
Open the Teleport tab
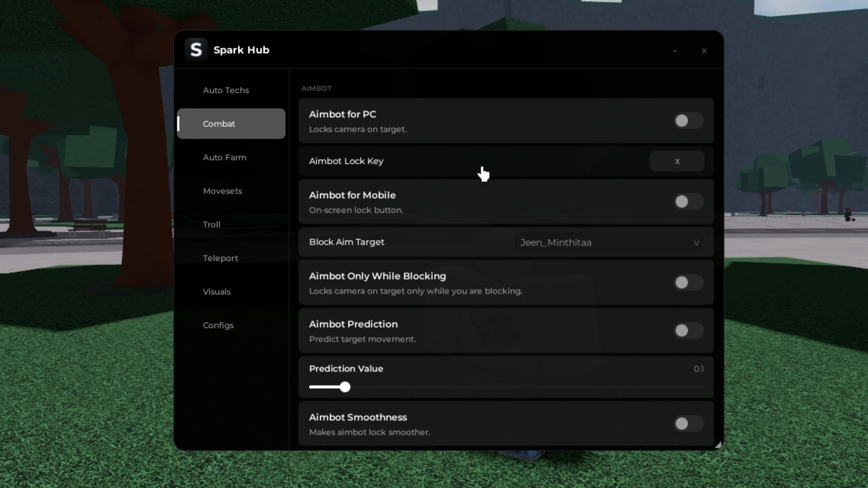coord(231,258)
